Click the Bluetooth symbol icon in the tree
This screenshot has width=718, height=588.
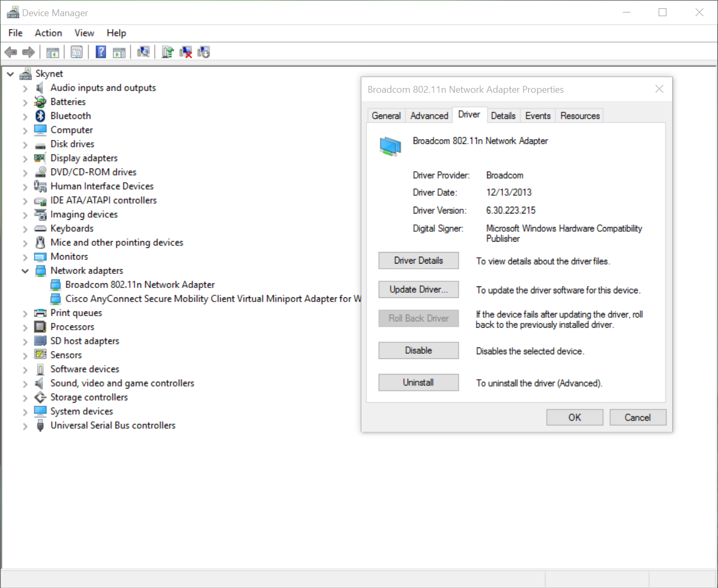(x=40, y=116)
